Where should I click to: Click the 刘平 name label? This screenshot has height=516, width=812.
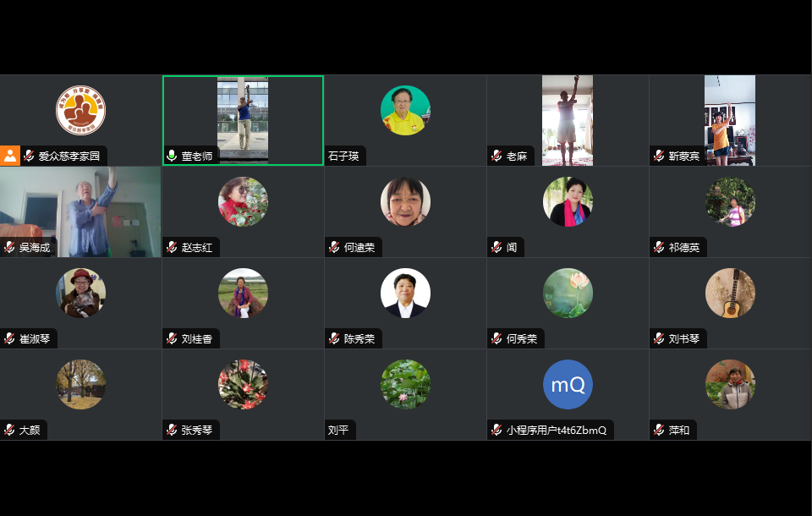338,430
